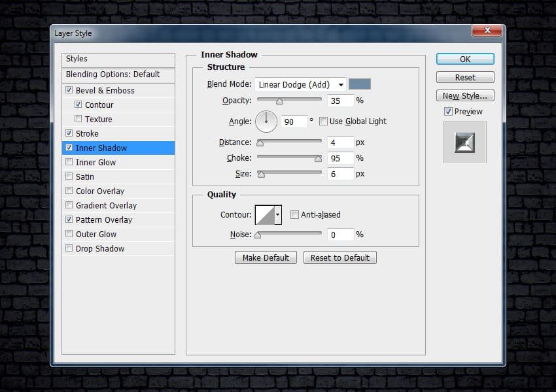Select the Pattern Overlay style entry

103,220
